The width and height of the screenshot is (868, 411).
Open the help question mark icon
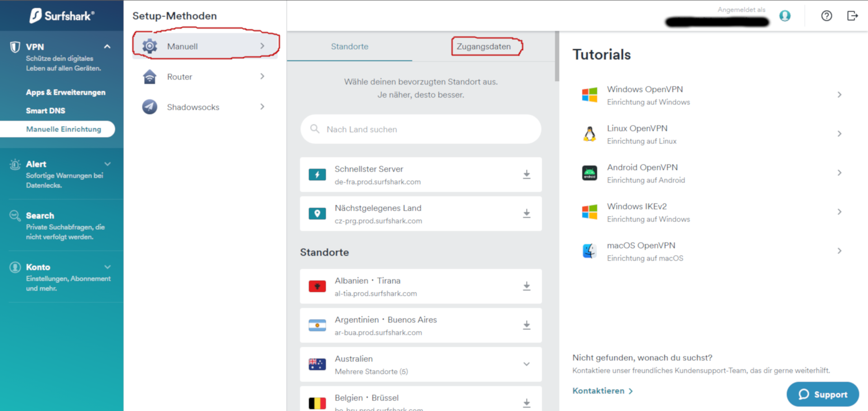pyautogui.click(x=826, y=16)
